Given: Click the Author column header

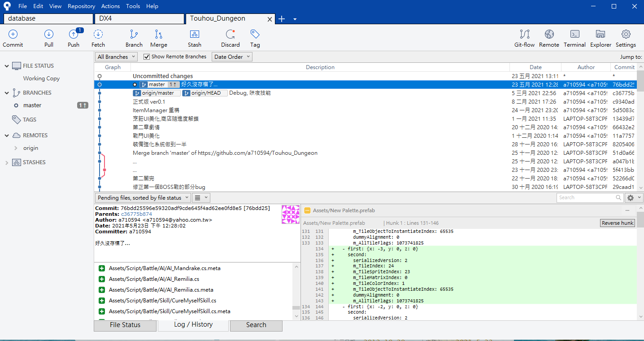Looking at the screenshot, I should [586, 67].
